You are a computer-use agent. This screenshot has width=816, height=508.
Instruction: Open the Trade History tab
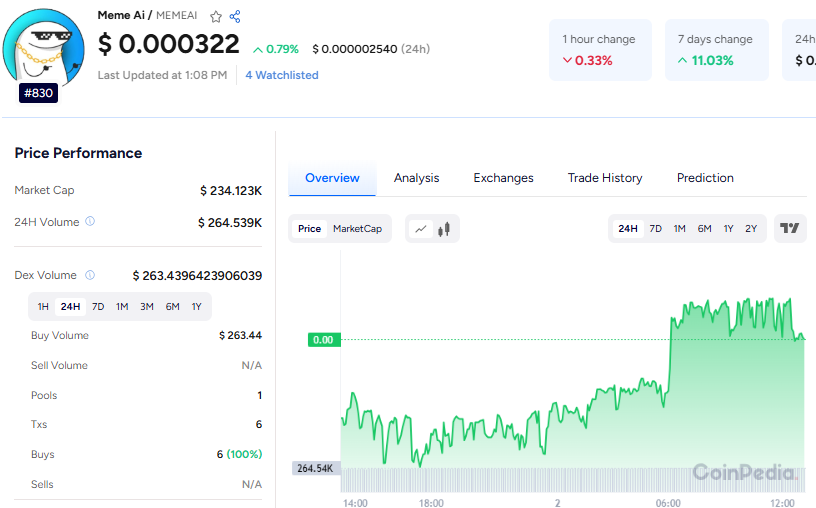click(x=605, y=178)
